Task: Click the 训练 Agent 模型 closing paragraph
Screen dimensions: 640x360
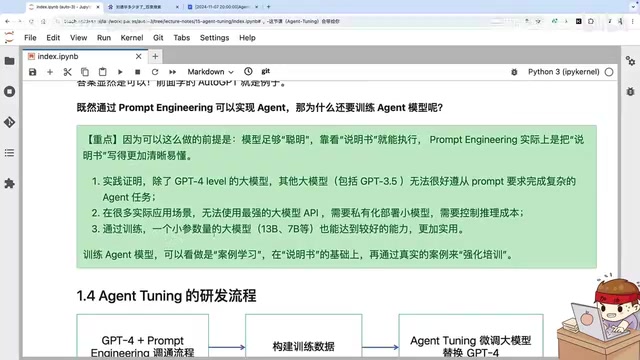Action: pos(298,255)
